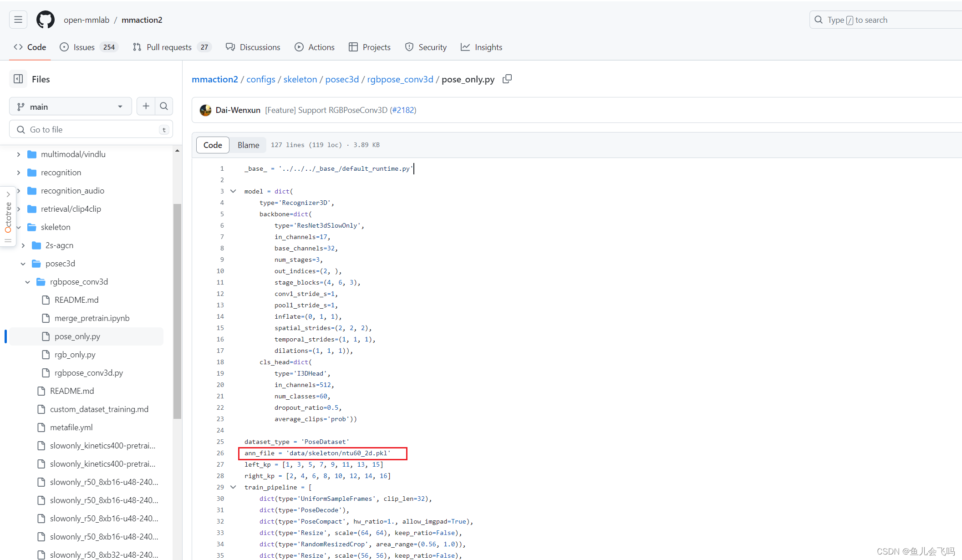The image size is (962, 560).
Task: Open the main branch dropdown
Action: click(70, 106)
